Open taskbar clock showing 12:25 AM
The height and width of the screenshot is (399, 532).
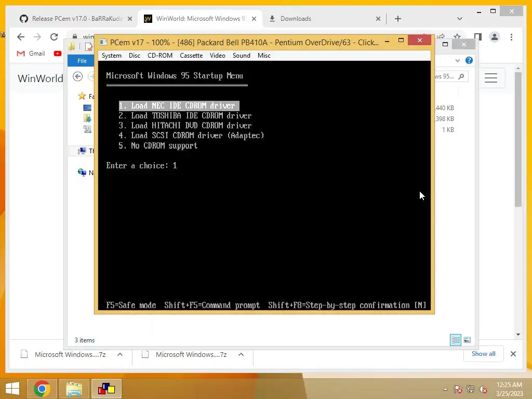(509, 389)
